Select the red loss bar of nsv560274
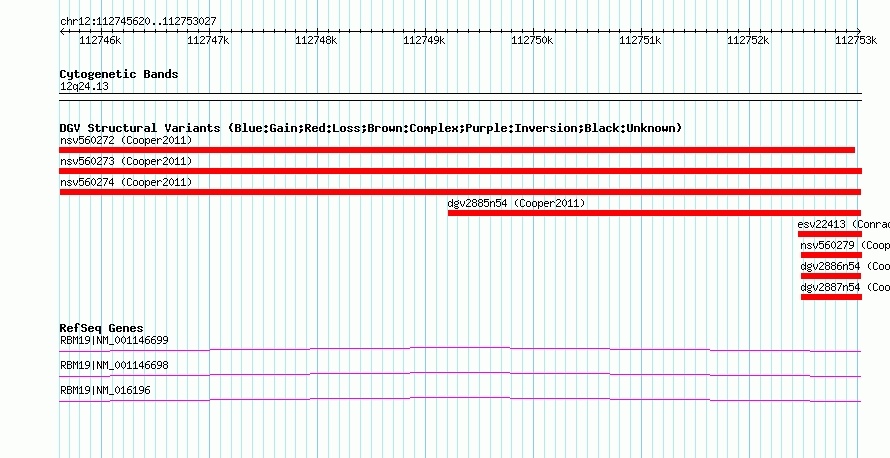This screenshot has height=458, width=890. (460, 192)
